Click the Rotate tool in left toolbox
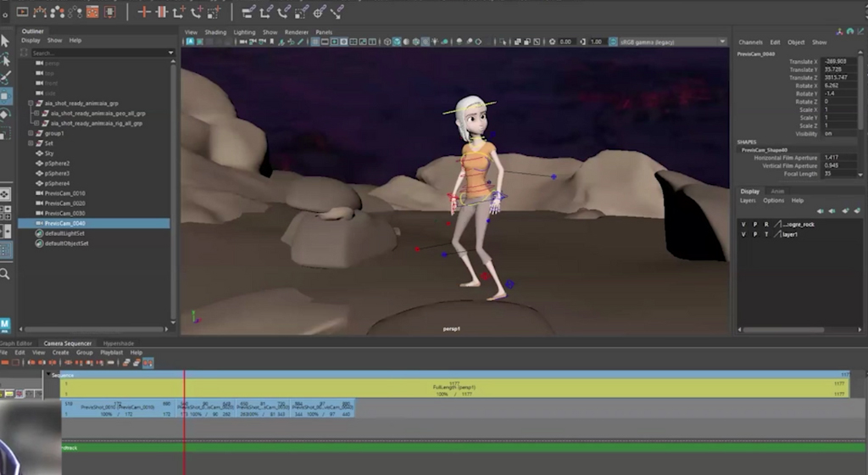 tap(5, 115)
